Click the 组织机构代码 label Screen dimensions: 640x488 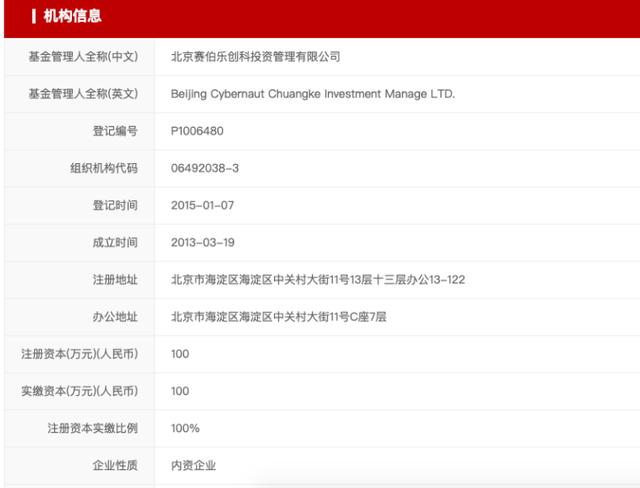pos(104,168)
